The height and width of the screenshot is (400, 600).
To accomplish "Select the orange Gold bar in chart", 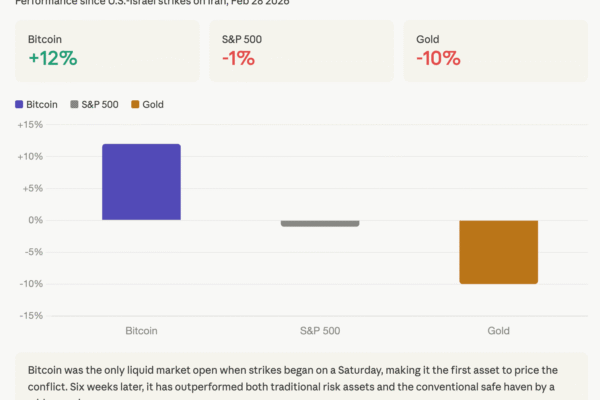I will (498, 251).
